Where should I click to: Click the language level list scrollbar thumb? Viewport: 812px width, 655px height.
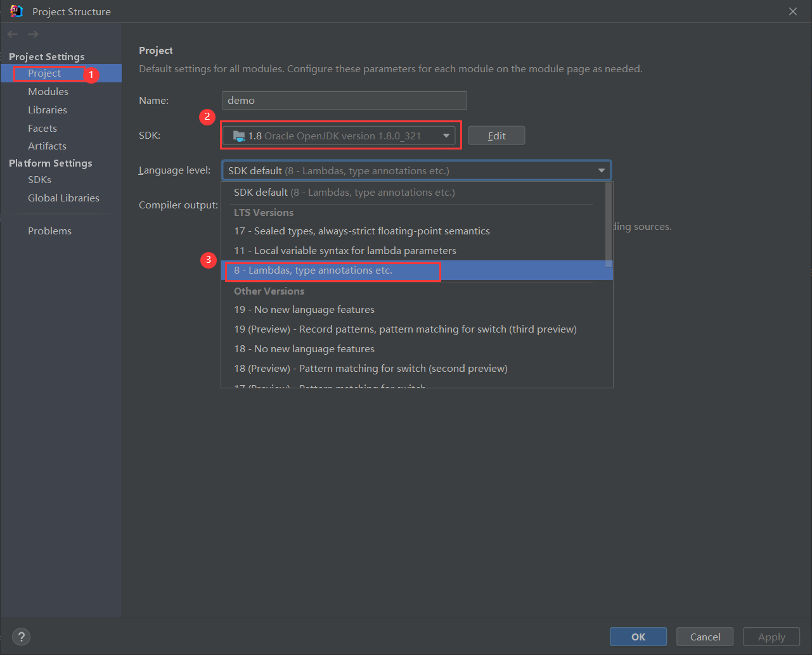609,225
